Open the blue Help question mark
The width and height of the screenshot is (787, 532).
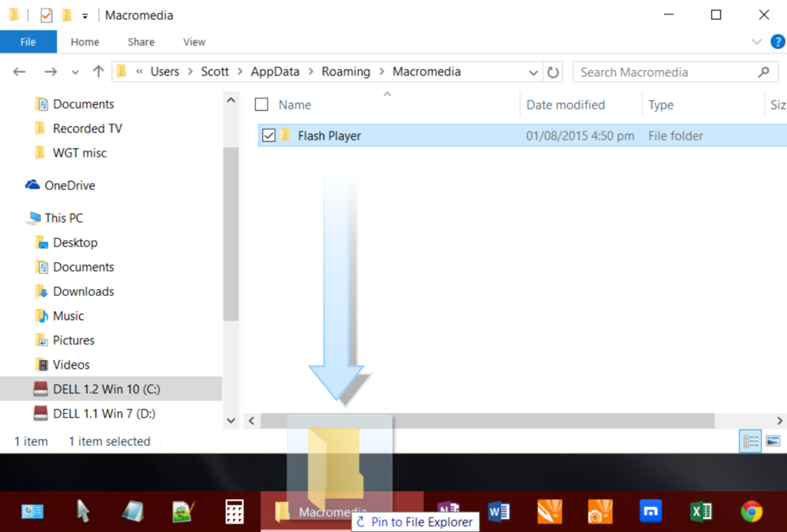[x=778, y=42]
